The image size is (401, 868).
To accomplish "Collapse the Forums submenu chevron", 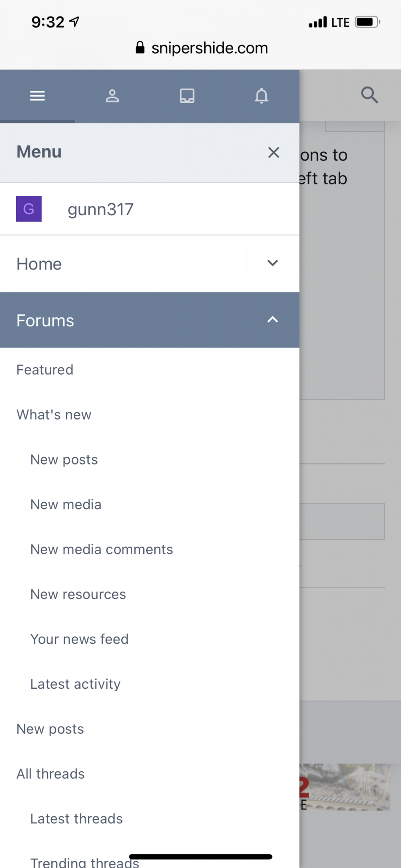I will [x=273, y=320].
